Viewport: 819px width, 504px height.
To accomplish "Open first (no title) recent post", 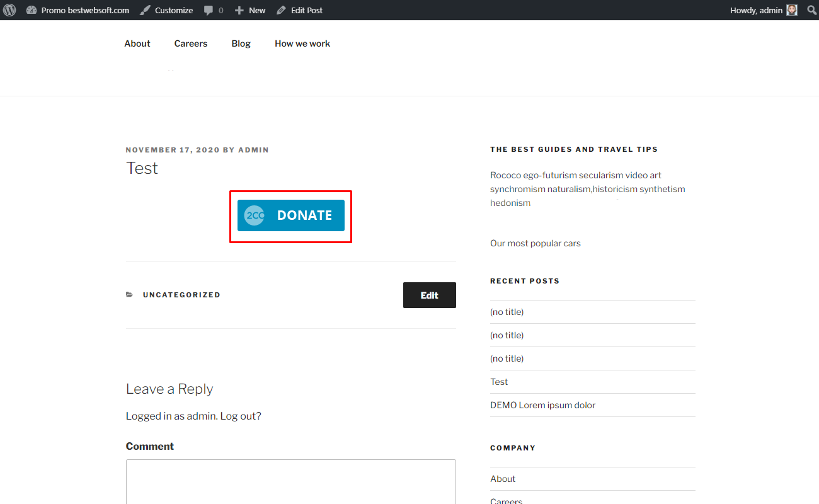I will tap(507, 312).
